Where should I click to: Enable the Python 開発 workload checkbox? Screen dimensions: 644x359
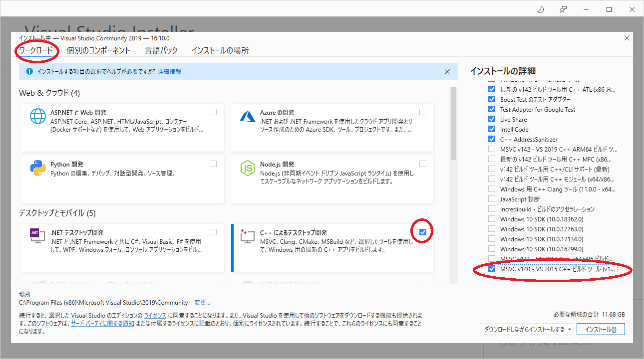pyautogui.click(x=213, y=164)
